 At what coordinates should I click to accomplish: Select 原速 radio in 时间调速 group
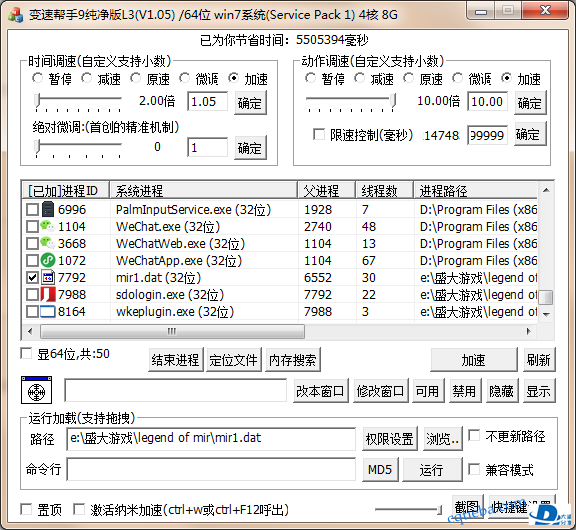coord(136,78)
